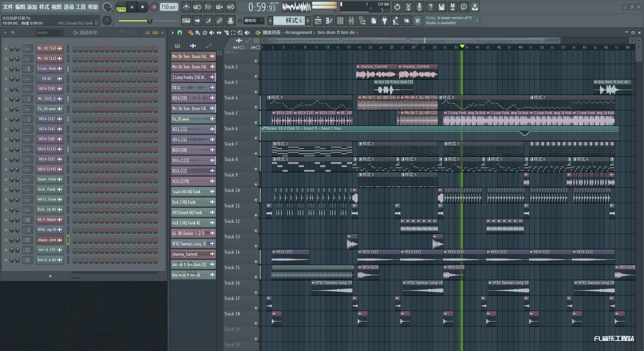Open the typing keyboard to piano icon
This screenshot has height=351, width=644.
[x=186, y=21]
